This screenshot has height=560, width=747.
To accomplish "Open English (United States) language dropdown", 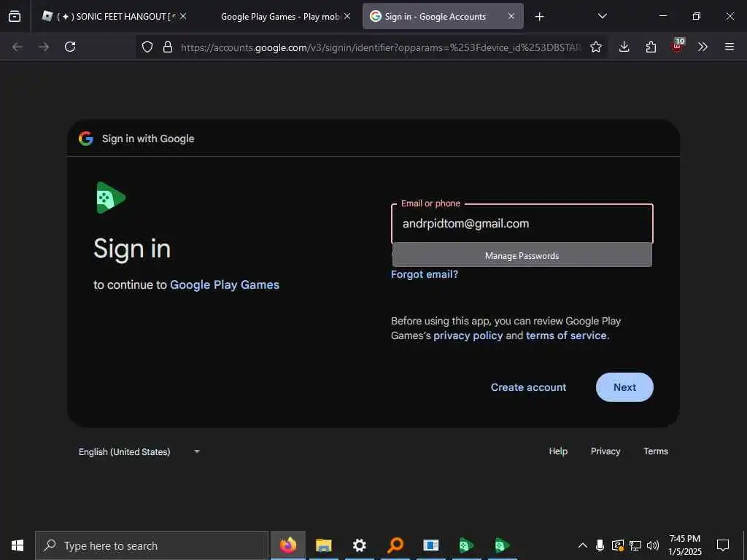I will coord(139,452).
